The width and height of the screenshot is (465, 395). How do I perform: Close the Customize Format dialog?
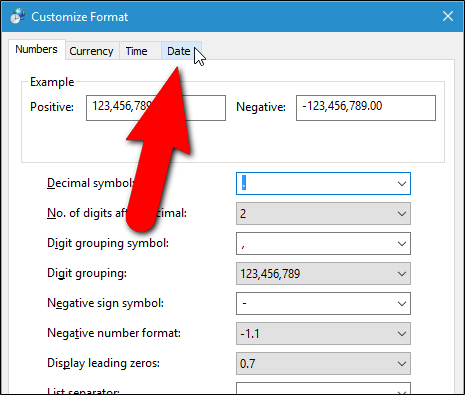click(448, 16)
